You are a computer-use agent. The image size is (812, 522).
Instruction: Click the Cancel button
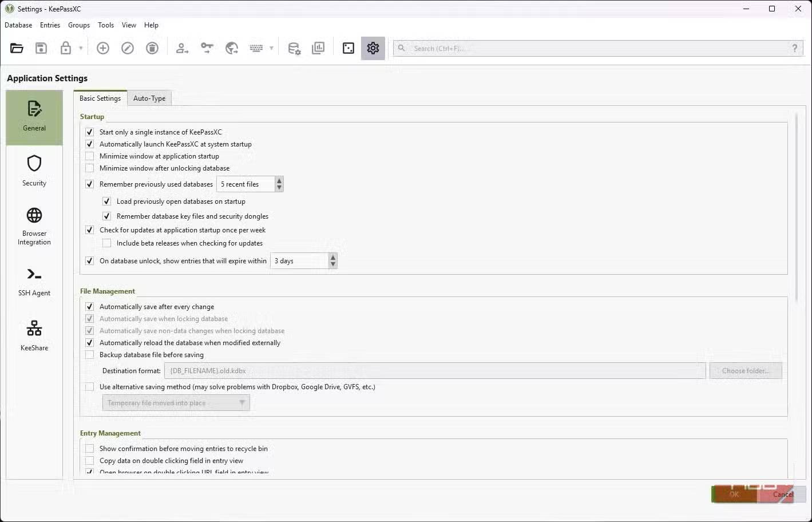(x=783, y=495)
